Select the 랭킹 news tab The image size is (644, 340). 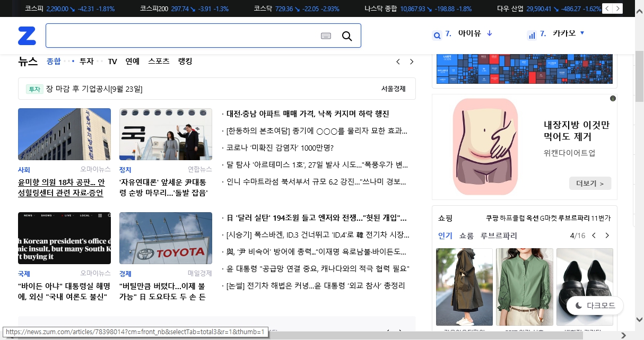pyautogui.click(x=185, y=62)
